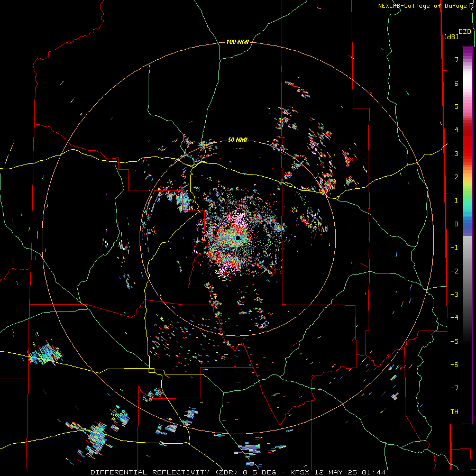Click the 5 value on the scale
The height and width of the screenshot is (476, 476).
tap(456, 106)
